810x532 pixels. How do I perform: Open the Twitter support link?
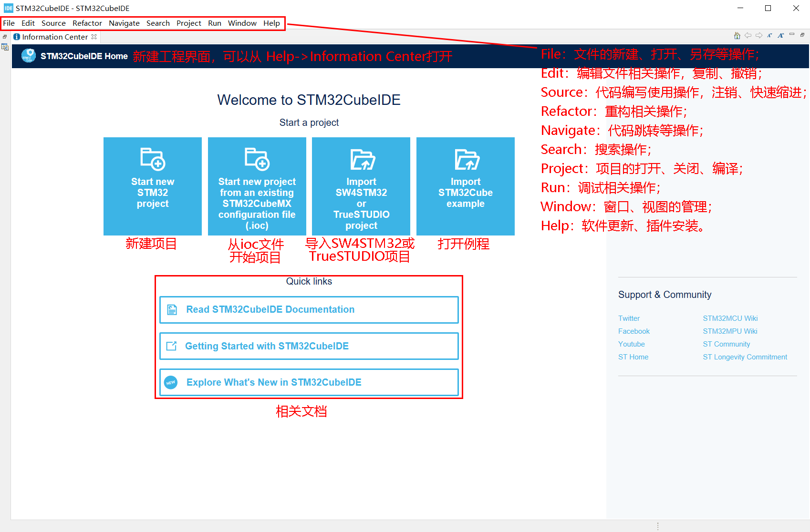click(629, 318)
